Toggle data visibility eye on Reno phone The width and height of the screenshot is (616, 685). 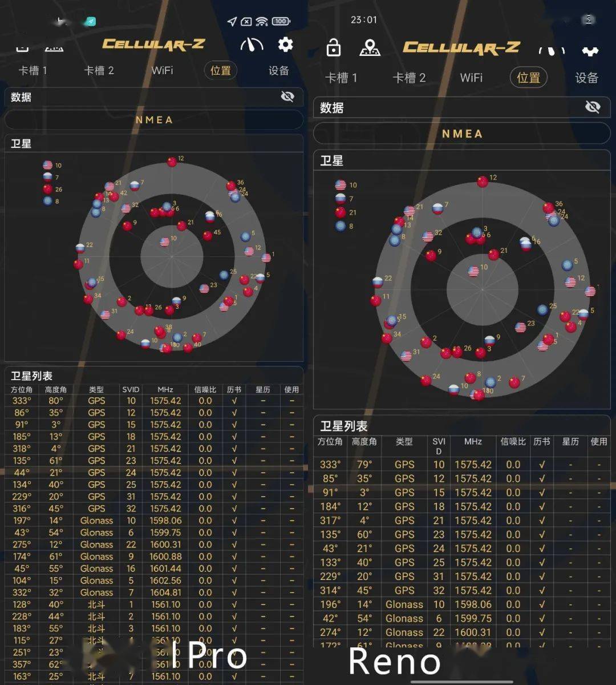tap(593, 107)
